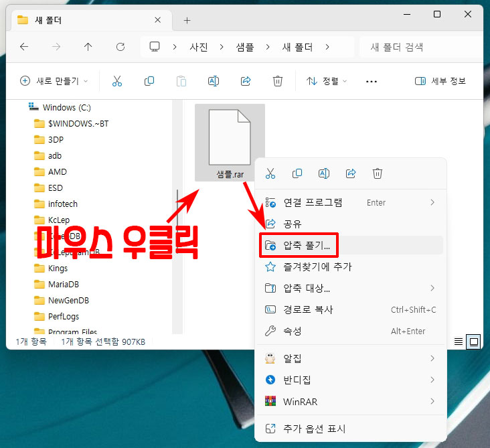Click 샘플 in the address bar breadcrumb
The width and height of the screenshot is (490, 448).
tap(245, 47)
